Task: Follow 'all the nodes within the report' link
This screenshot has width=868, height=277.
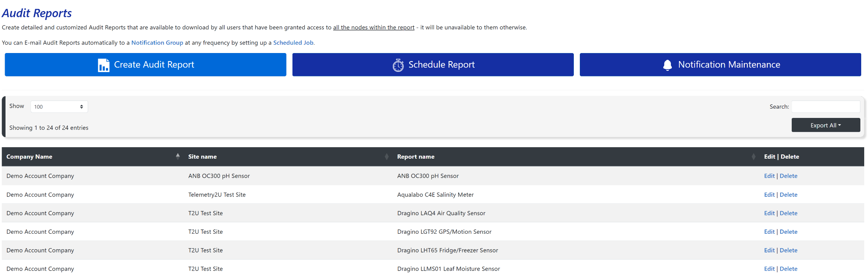Action: (374, 28)
